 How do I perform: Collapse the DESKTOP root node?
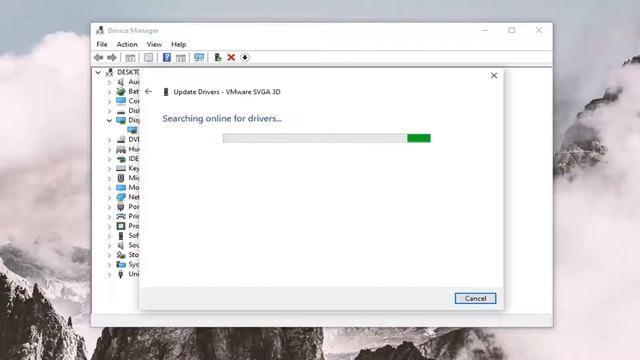click(98, 72)
